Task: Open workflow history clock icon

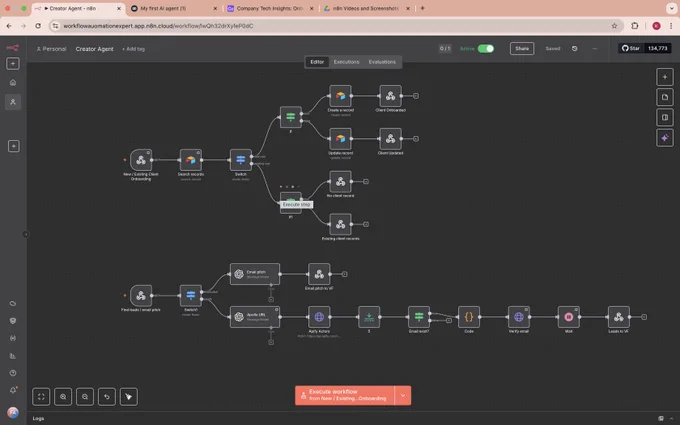Action: [x=575, y=49]
